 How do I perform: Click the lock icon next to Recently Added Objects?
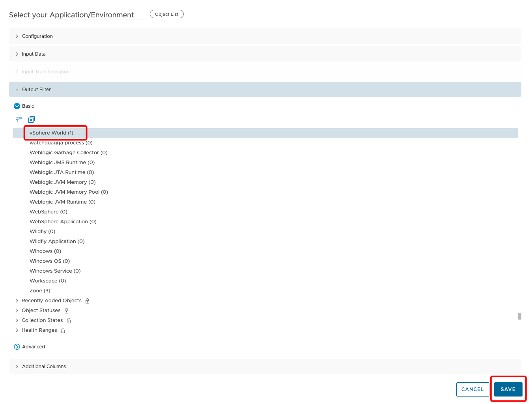pos(88,301)
